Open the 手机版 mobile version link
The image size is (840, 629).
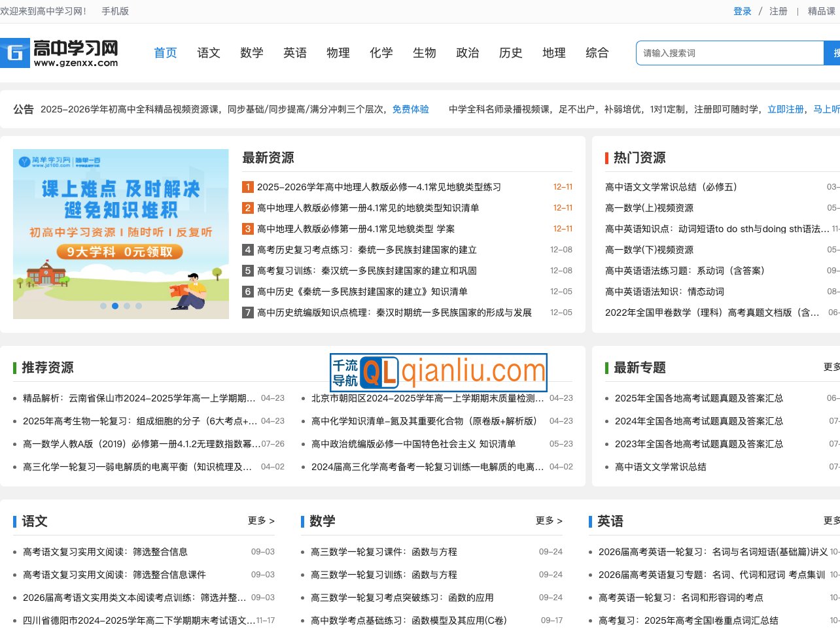tap(115, 11)
